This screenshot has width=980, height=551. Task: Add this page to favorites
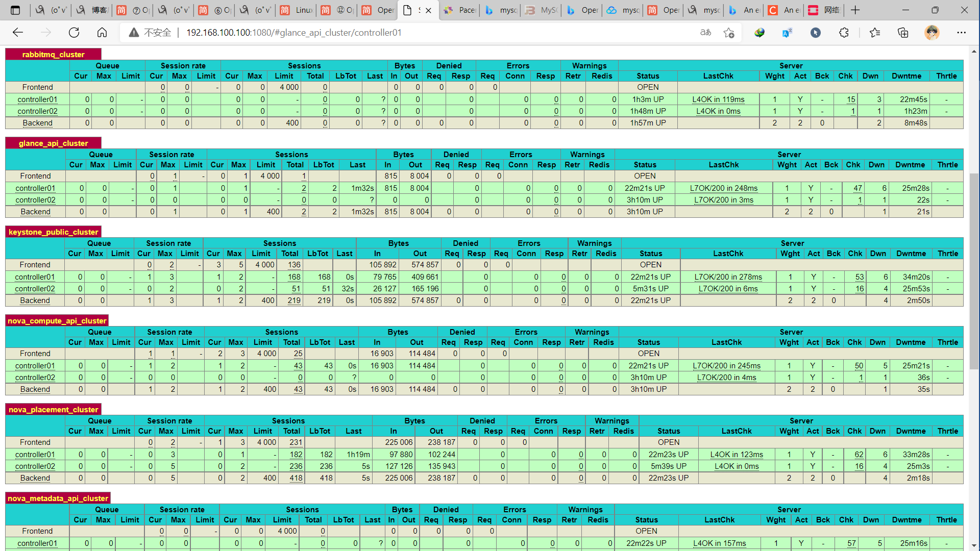tap(729, 33)
